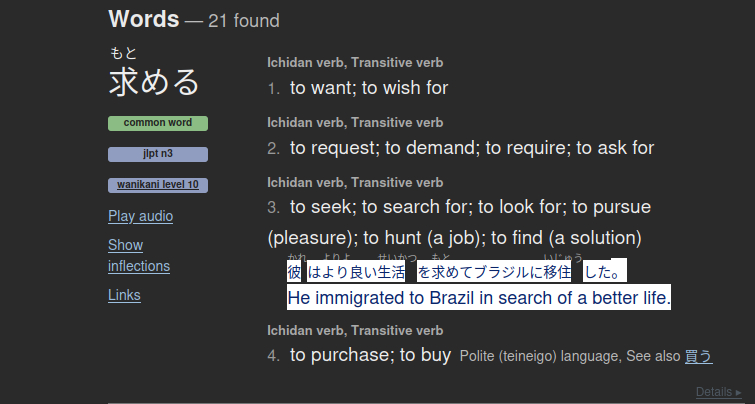This screenshot has height=404, width=755.
Task: Show inflections for 求める
Action: point(138,256)
